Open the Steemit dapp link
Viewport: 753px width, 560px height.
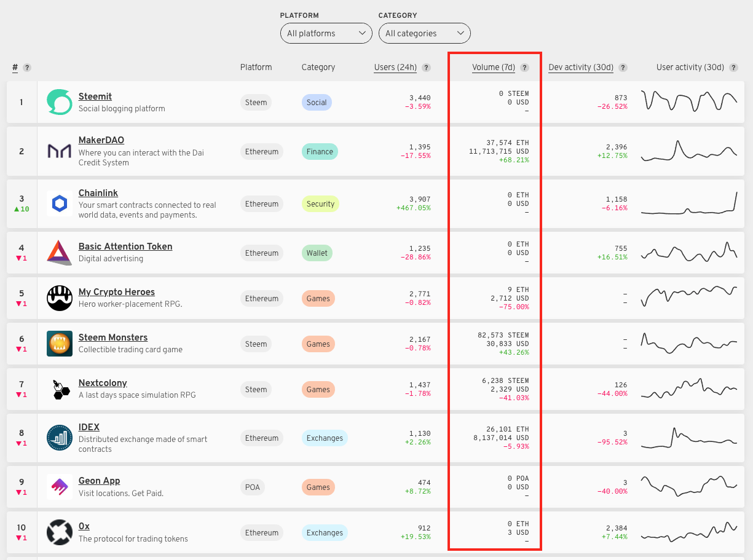point(95,97)
